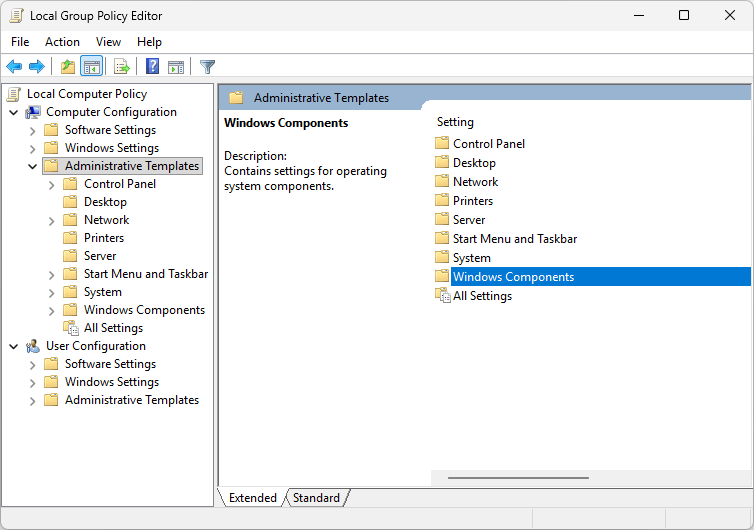The width and height of the screenshot is (754, 530).
Task: Select Software Settings under User Configuration
Action: [111, 364]
